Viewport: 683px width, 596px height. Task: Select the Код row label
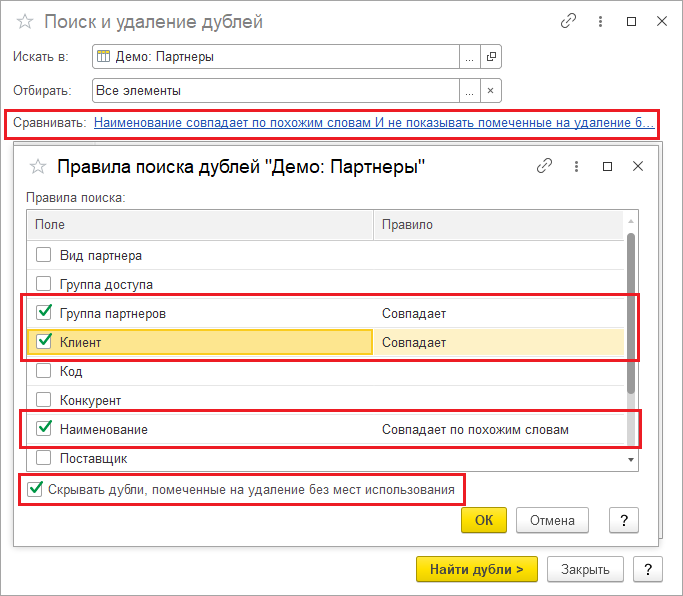point(71,372)
